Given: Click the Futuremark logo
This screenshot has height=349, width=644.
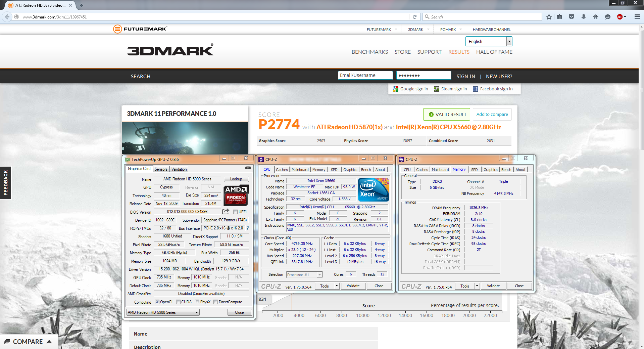Looking at the screenshot, I should (x=140, y=29).
